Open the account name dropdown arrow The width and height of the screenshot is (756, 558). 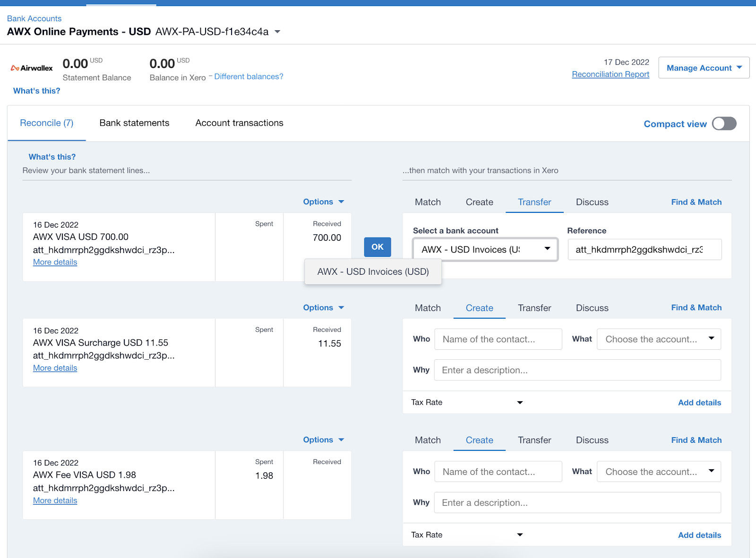point(277,32)
